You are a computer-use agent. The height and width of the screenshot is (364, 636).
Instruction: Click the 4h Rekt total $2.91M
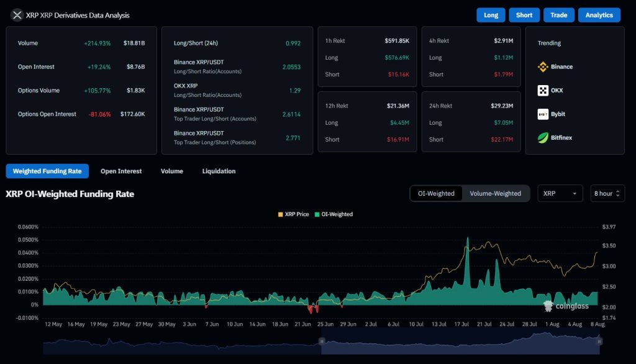[x=503, y=41]
